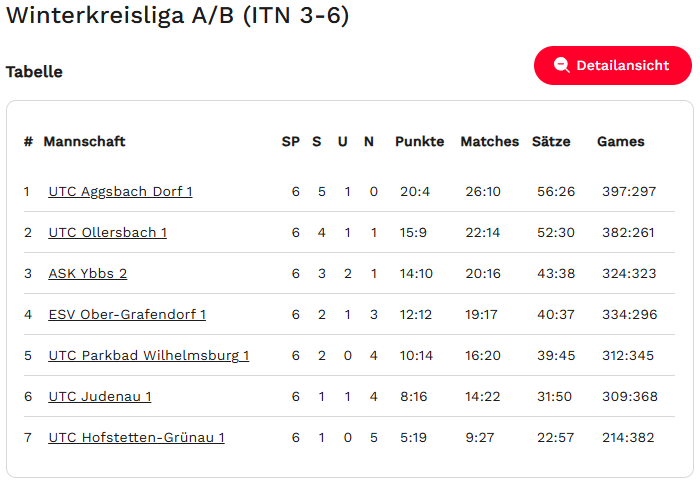Viewport: 700px width, 481px height.
Task: Open UTC Parkbad Wilhelmsburg 1 link
Action: [148, 355]
